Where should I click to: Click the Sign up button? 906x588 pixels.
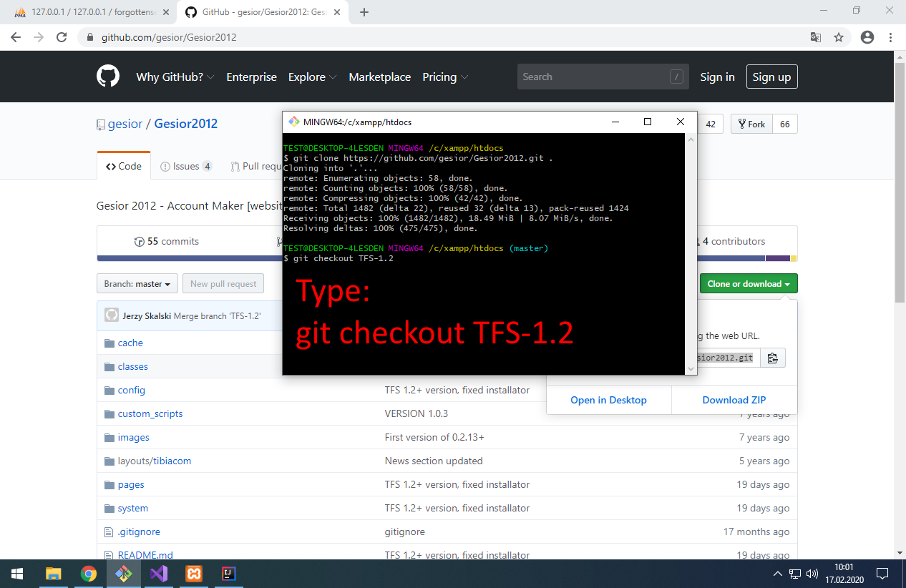coord(771,77)
